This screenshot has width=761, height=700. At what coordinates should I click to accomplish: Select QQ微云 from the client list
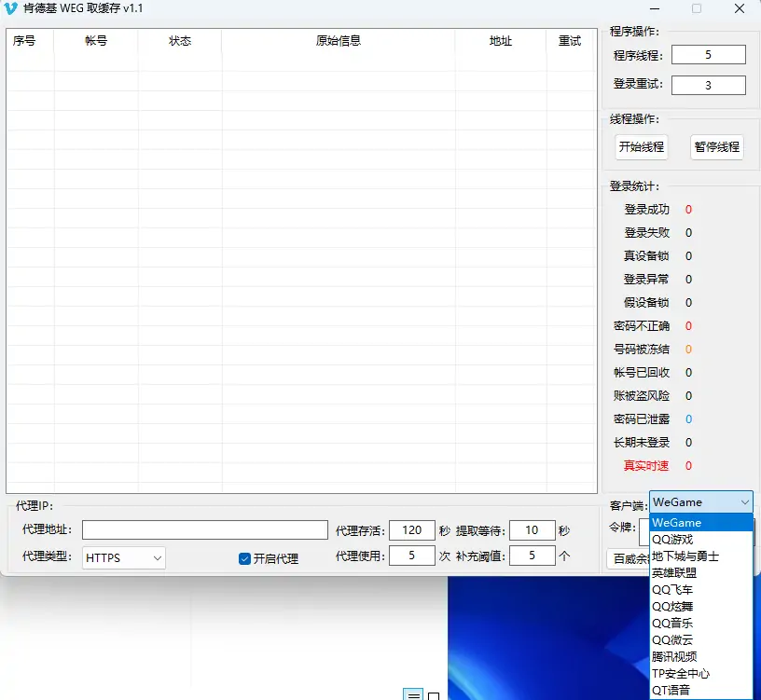pos(700,639)
